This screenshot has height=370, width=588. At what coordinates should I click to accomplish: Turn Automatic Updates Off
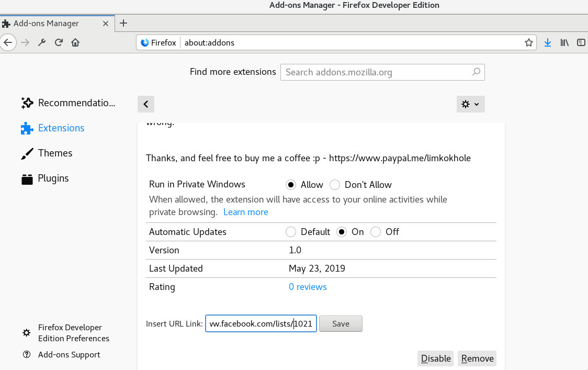click(x=376, y=231)
